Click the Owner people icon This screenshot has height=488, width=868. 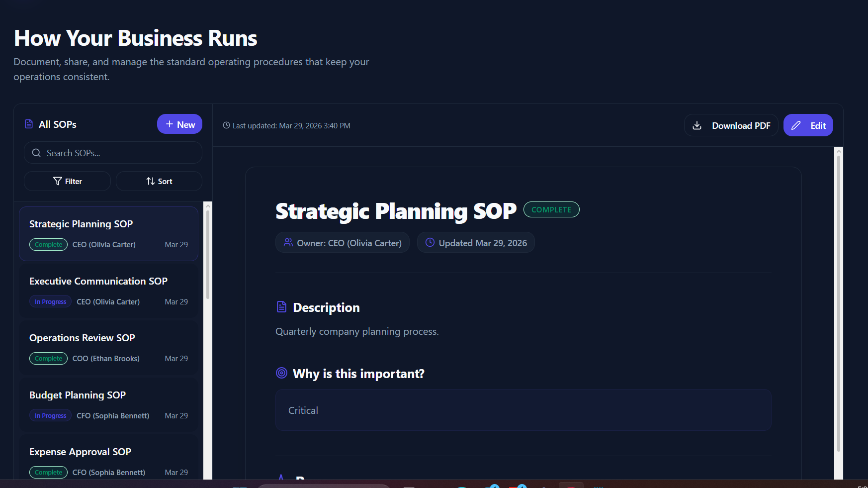click(x=288, y=242)
